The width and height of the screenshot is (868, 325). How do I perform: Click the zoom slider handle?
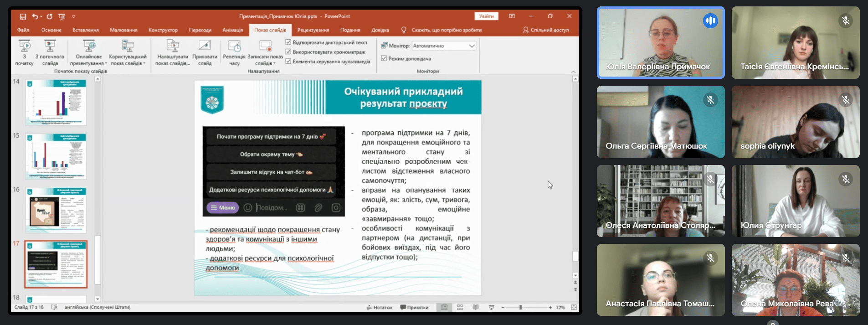click(520, 308)
